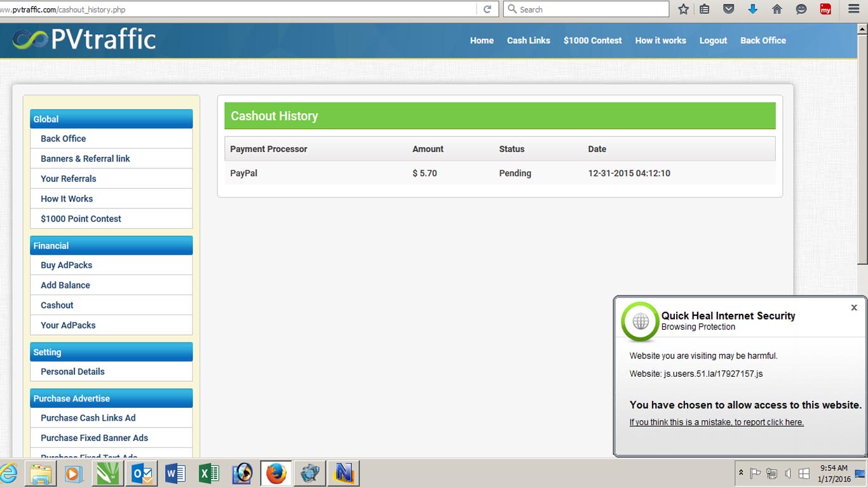Open Personal Details
868x488 pixels.
[x=111, y=372]
